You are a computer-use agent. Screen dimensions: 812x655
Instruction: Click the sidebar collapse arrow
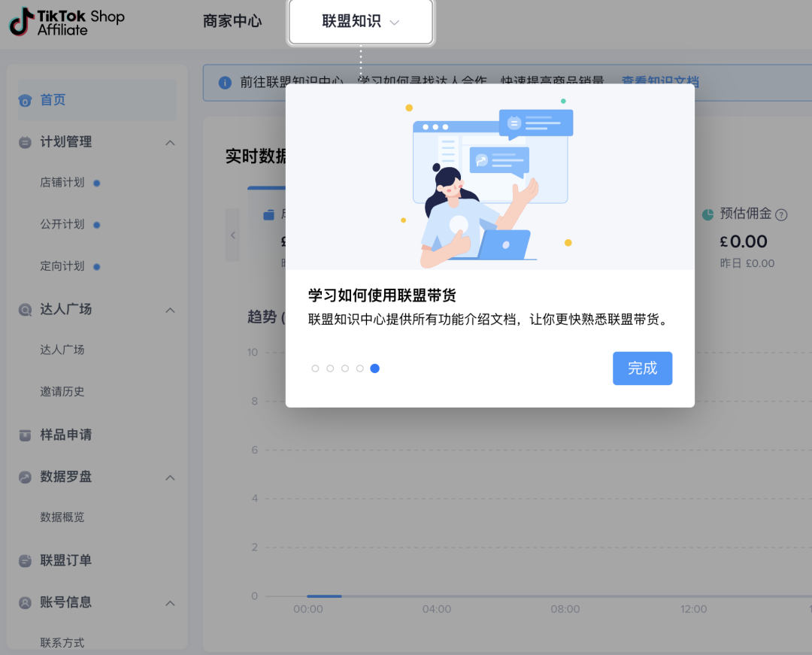tap(233, 235)
